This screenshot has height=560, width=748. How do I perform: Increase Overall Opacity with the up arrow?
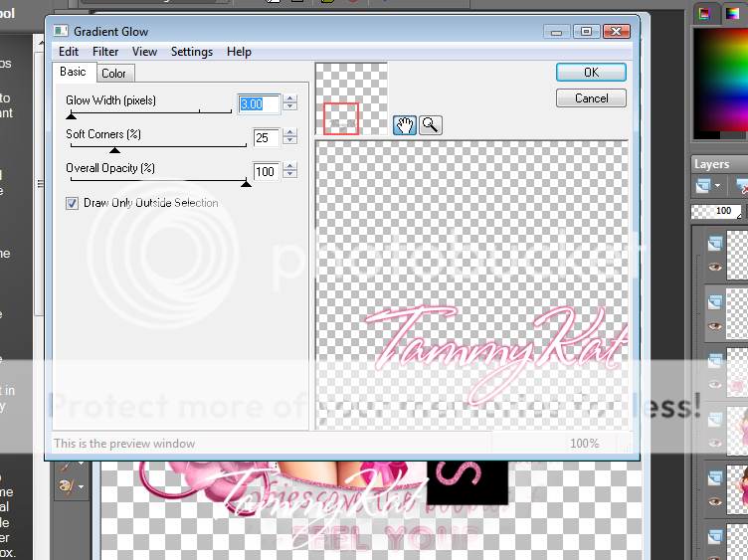coord(290,166)
